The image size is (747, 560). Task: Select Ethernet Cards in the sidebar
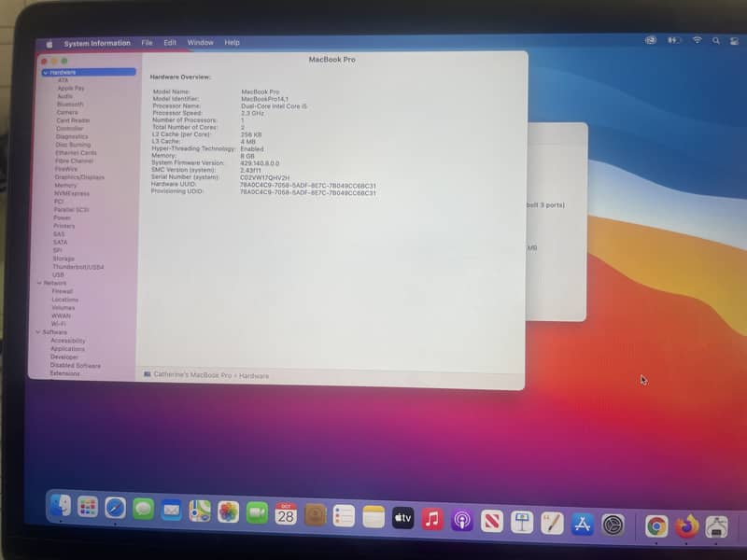coord(76,153)
